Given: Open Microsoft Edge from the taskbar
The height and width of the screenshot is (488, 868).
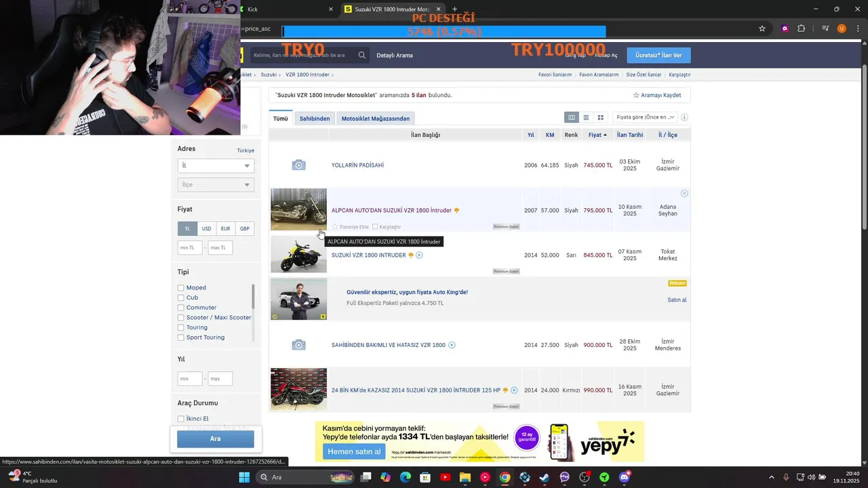Looking at the screenshot, I should 406,477.
